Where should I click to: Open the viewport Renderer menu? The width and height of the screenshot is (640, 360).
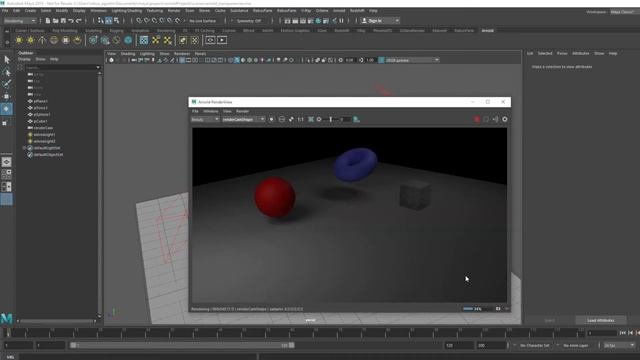182,53
